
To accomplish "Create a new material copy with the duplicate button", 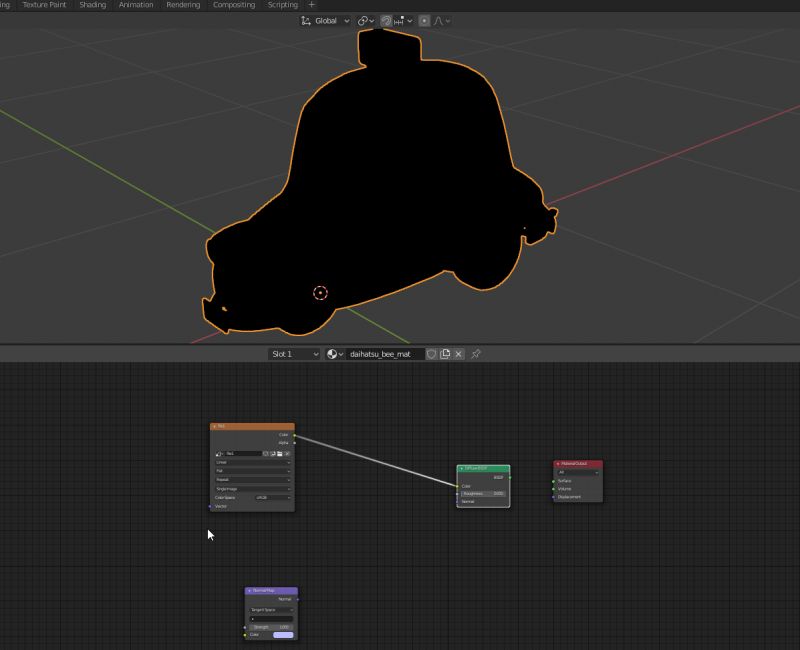I will [445, 354].
